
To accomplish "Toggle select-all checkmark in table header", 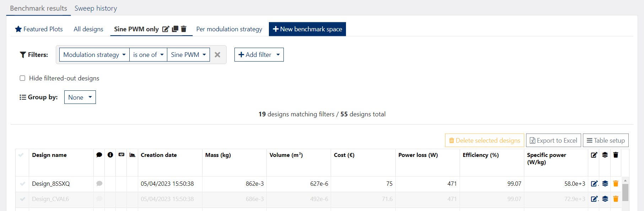I will click(x=21, y=155).
